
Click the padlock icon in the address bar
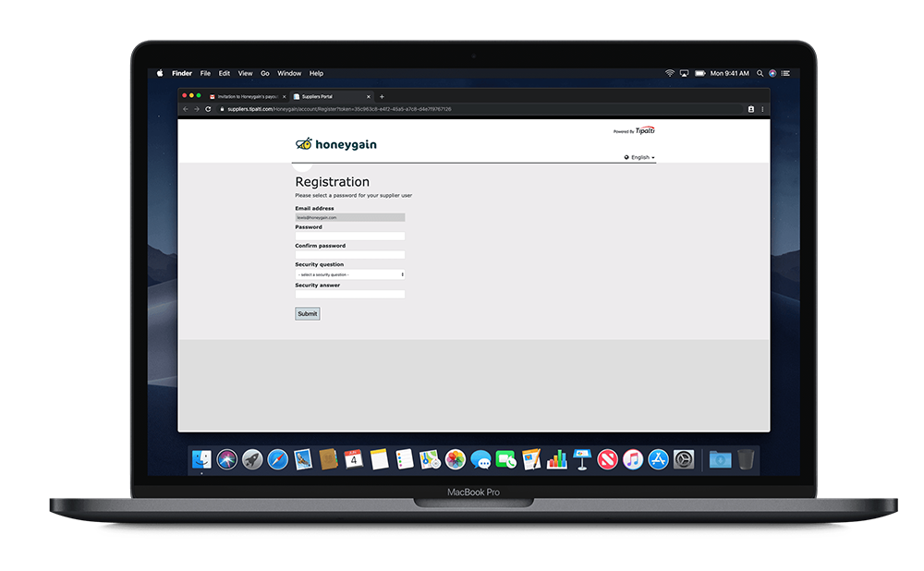[224, 108]
